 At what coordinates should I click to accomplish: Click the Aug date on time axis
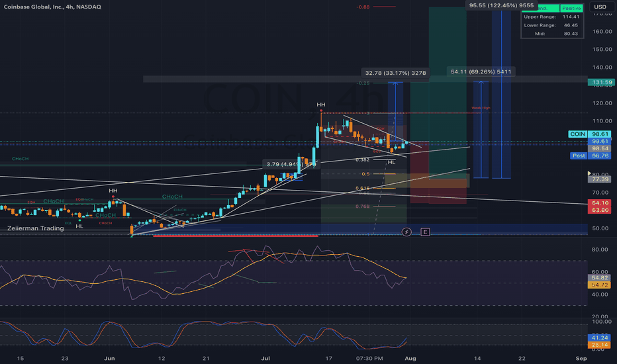[x=410, y=359]
